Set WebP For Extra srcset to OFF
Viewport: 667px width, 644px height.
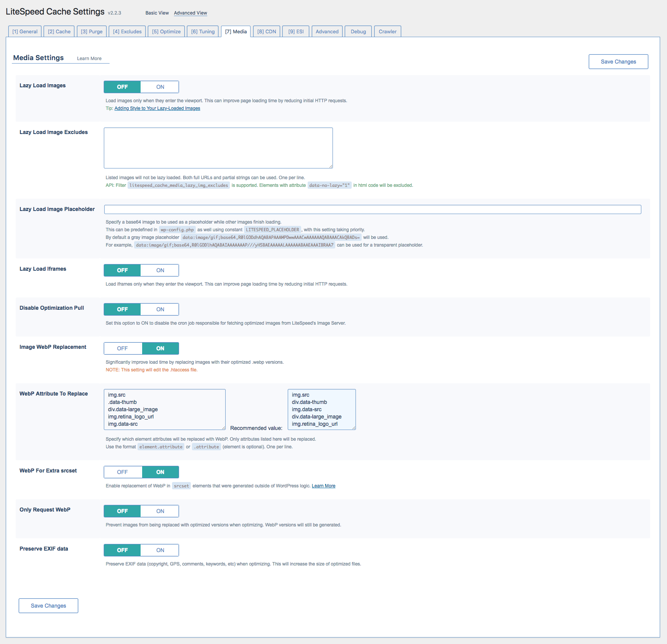(x=123, y=472)
